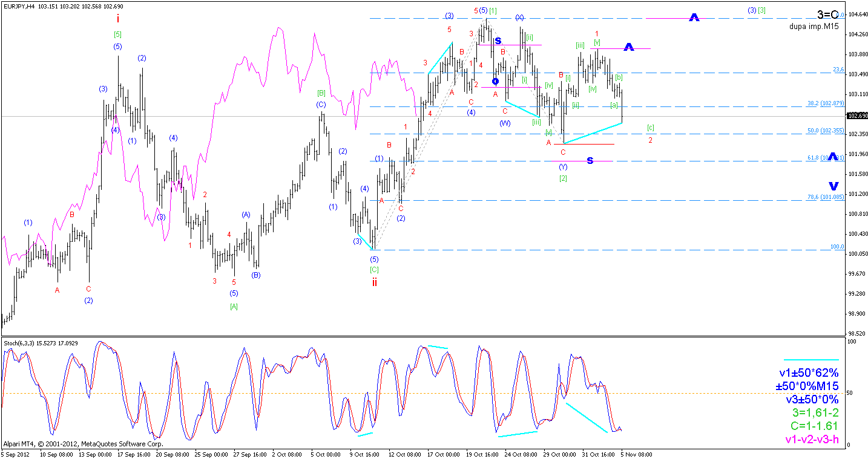Click the blue A arrow on top magenta line
This screenshot has width=868, height=459.
point(694,18)
